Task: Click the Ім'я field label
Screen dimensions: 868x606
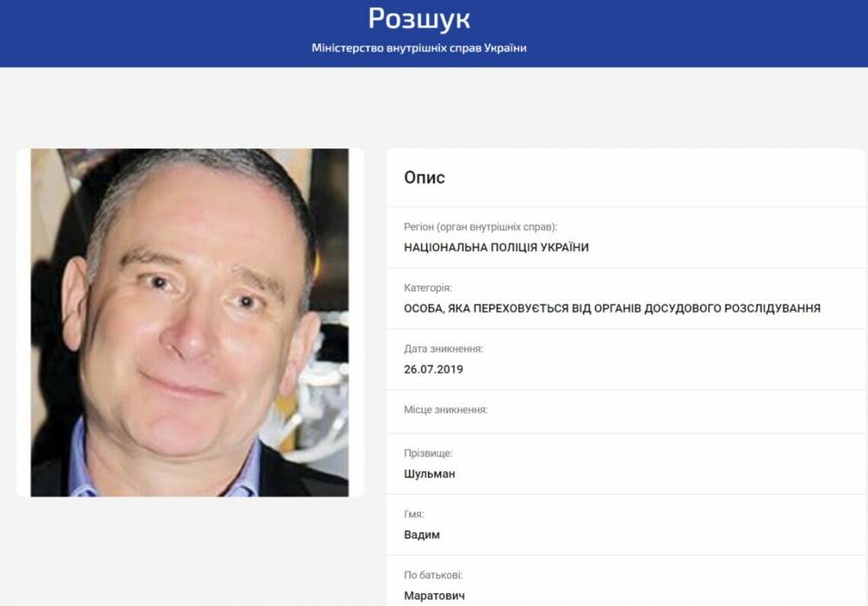Action: (x=414, y=515)
